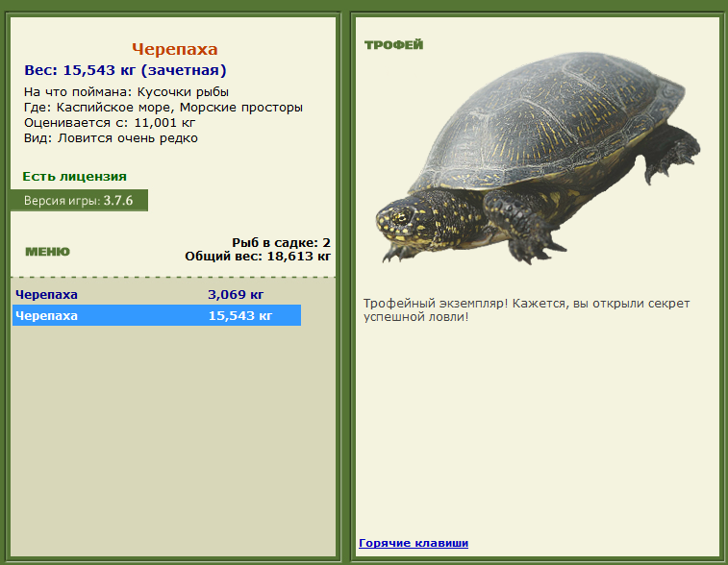Click the Есть лицензия label

(x=74, y=176)
